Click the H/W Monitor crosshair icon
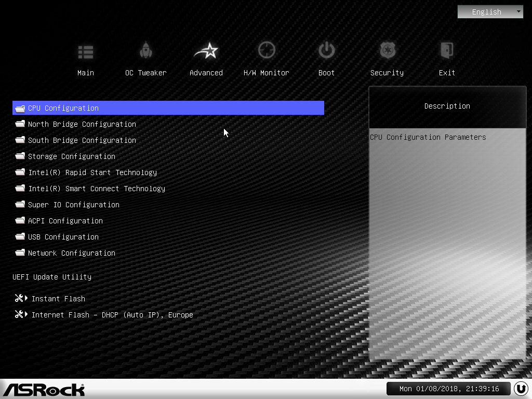This screenshot has height=399, width=532. 267,50
